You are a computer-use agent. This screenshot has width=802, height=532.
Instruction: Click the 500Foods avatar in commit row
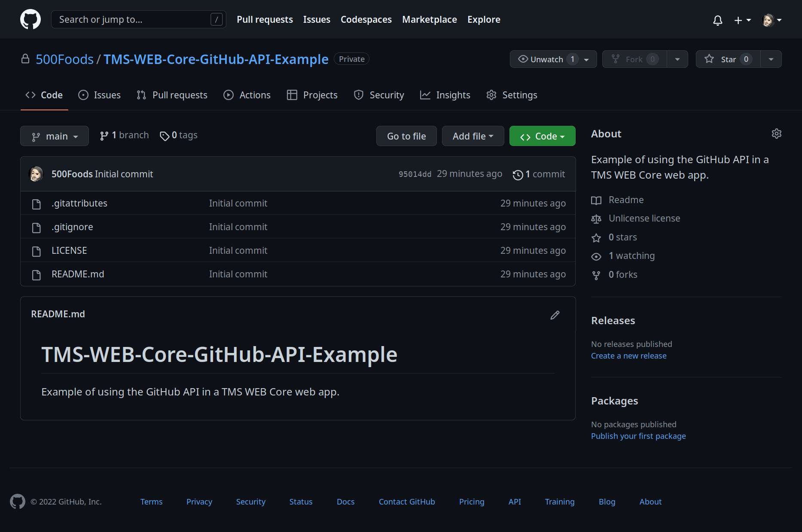36,174
